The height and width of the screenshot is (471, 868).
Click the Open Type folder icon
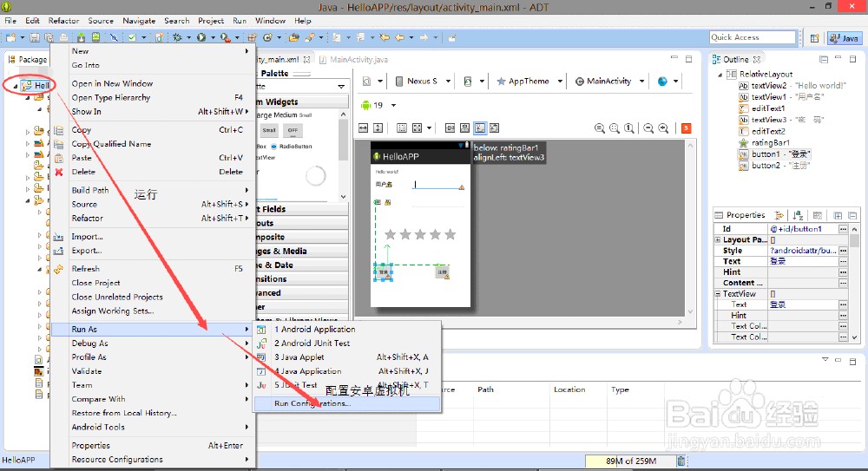(x=294, y=37)
